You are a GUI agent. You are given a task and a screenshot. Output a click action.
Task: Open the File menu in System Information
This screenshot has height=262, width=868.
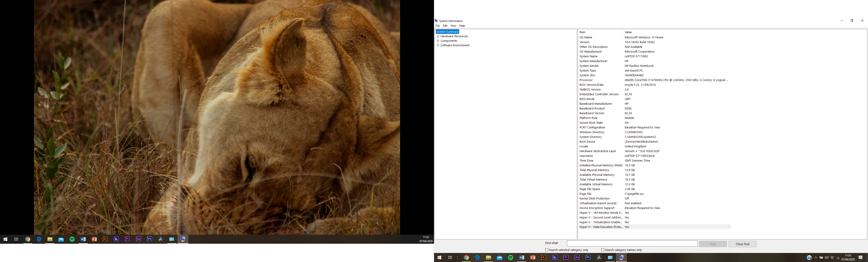click(437, 26)
